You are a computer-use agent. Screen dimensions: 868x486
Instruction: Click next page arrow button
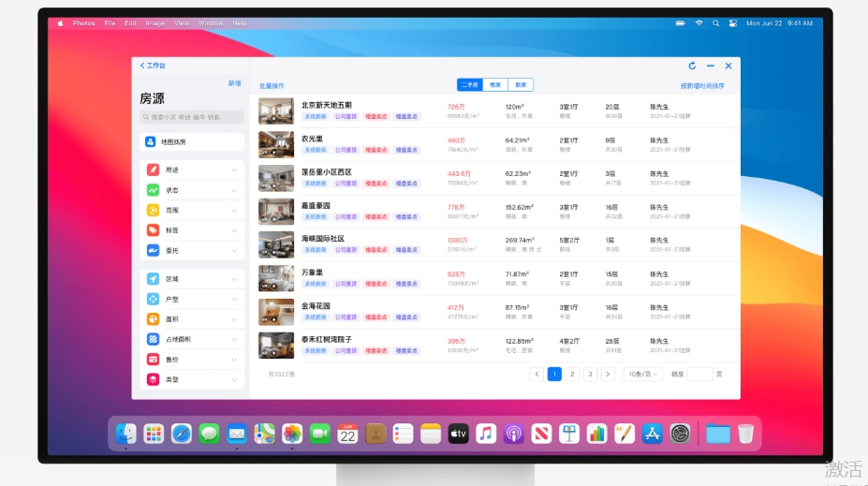click(x=608, y=375)
